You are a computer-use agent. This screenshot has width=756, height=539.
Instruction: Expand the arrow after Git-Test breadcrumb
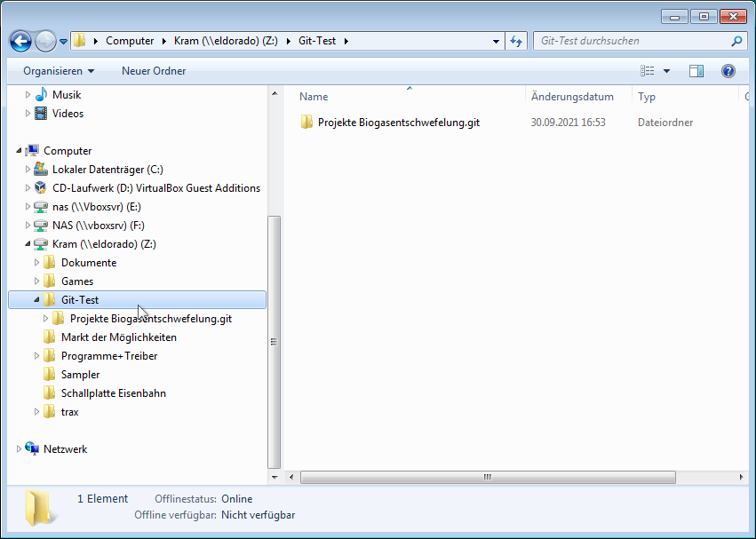click(x=346, y=41)
